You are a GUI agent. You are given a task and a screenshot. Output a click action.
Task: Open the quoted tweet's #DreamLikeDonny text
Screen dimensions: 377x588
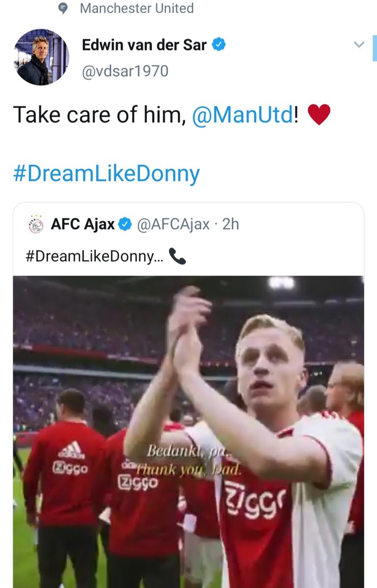(95, 256)
